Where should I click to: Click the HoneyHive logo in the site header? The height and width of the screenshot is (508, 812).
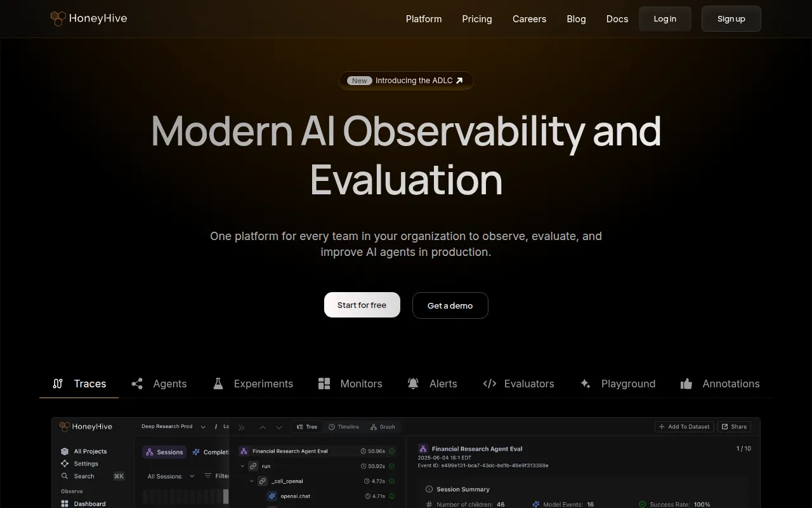point(89,18)
